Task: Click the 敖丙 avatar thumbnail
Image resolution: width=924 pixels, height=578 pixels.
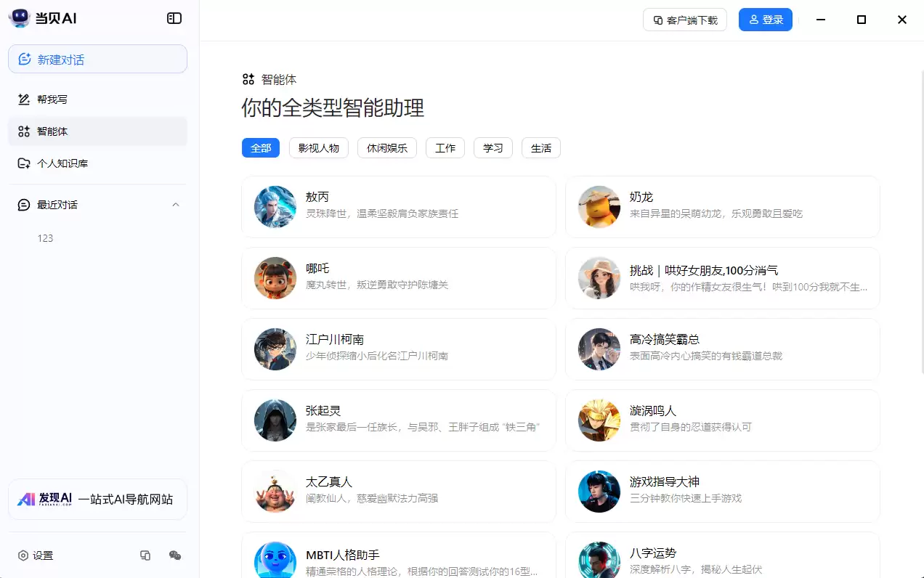Action: 275,207
